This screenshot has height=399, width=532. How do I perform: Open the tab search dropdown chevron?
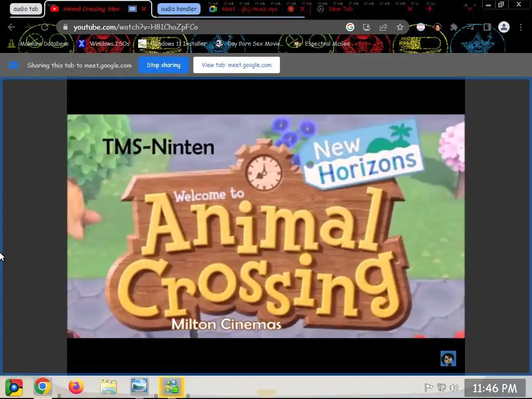(470, 9)
